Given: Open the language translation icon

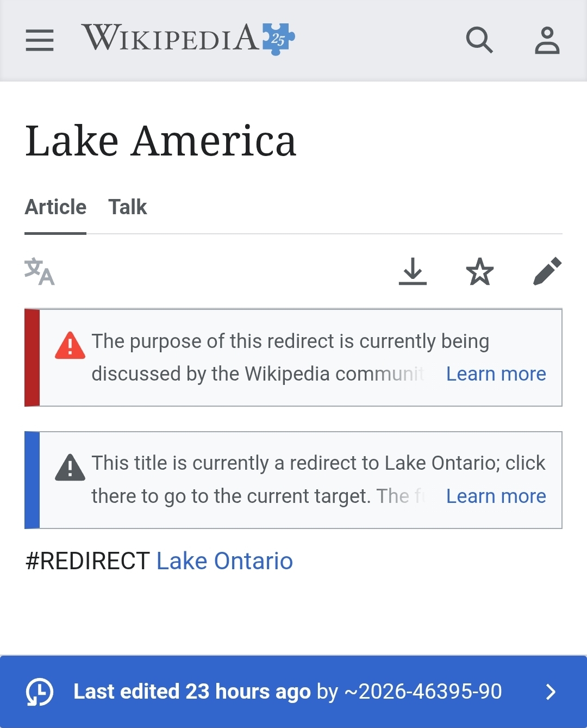Looking at the screenshot, I should tap(40, 271).
